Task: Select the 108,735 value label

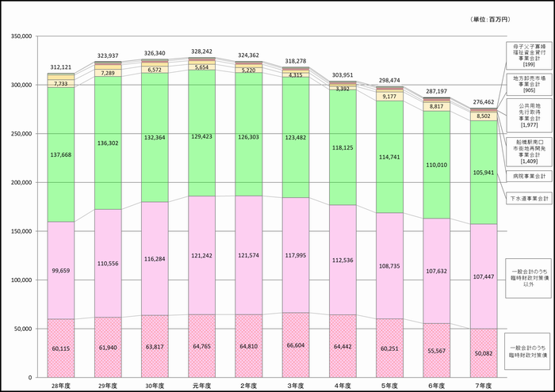Action: click(389, 266)
